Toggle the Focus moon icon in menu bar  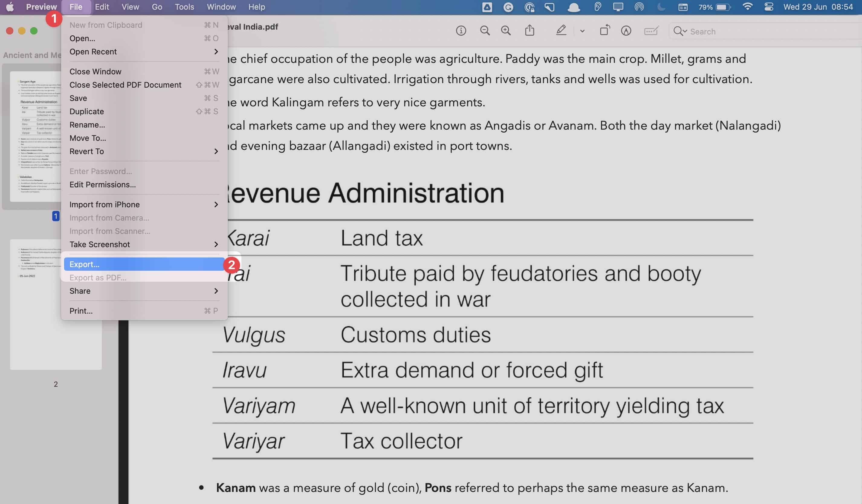coord(661,7)
